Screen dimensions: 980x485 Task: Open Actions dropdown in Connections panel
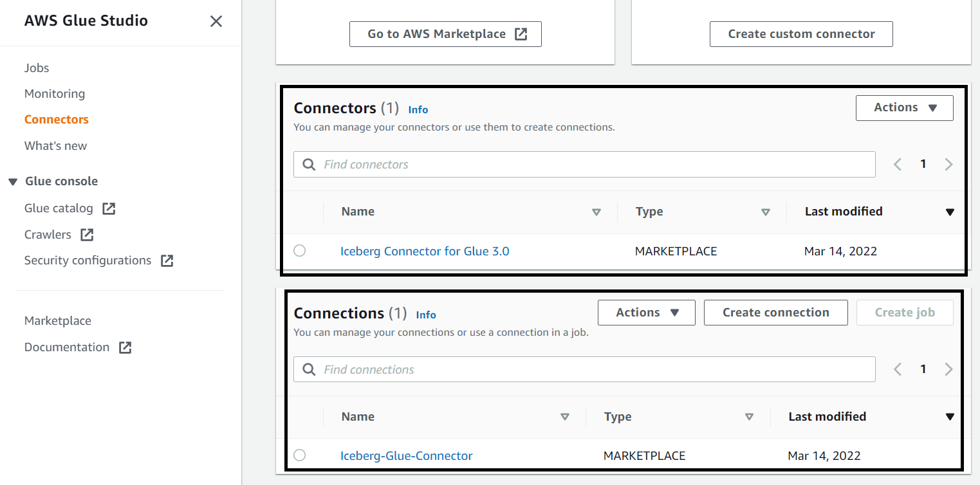click(x=647, y=313)
